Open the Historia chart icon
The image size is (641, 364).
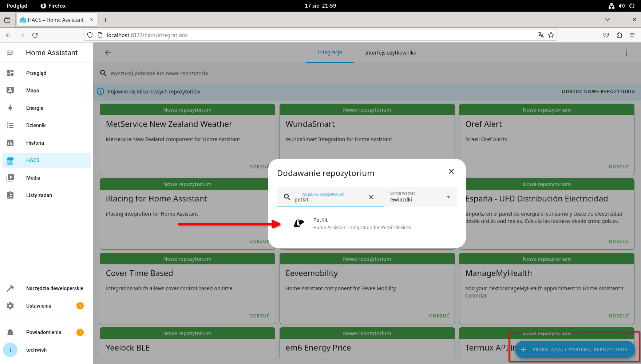[x=10, y=143]
